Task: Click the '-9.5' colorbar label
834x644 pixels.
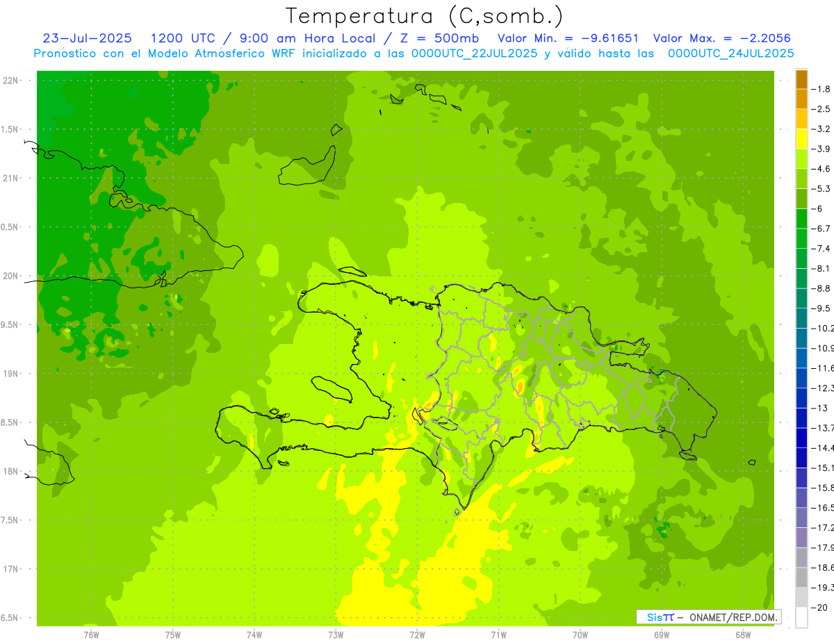Action: pos(821,308)
